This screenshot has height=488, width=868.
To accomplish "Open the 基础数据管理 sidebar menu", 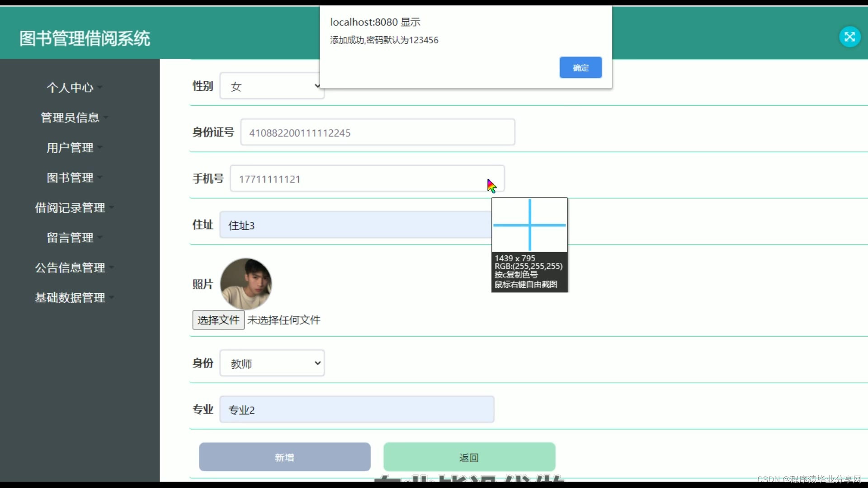I will (x=70, y=297).
